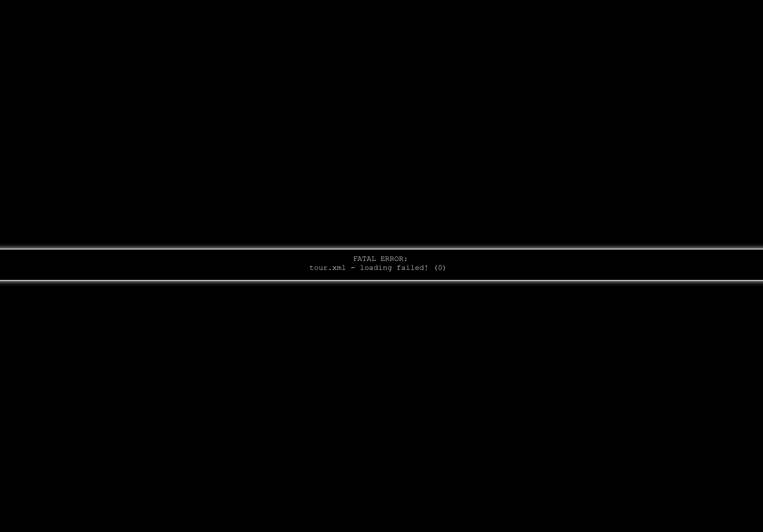Select the error code display area

381,263
